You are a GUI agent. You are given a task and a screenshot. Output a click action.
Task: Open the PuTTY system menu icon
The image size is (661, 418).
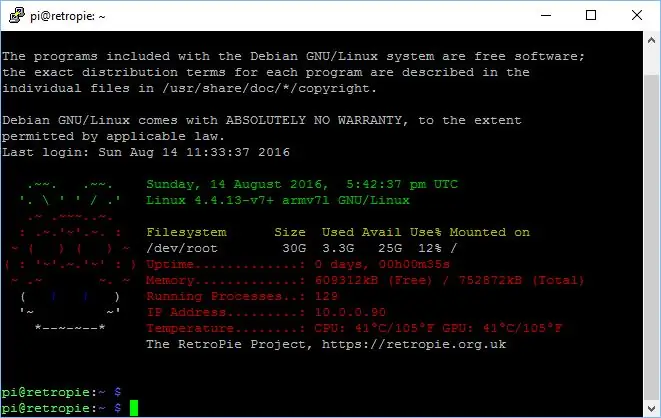click(x=16, y=16)
